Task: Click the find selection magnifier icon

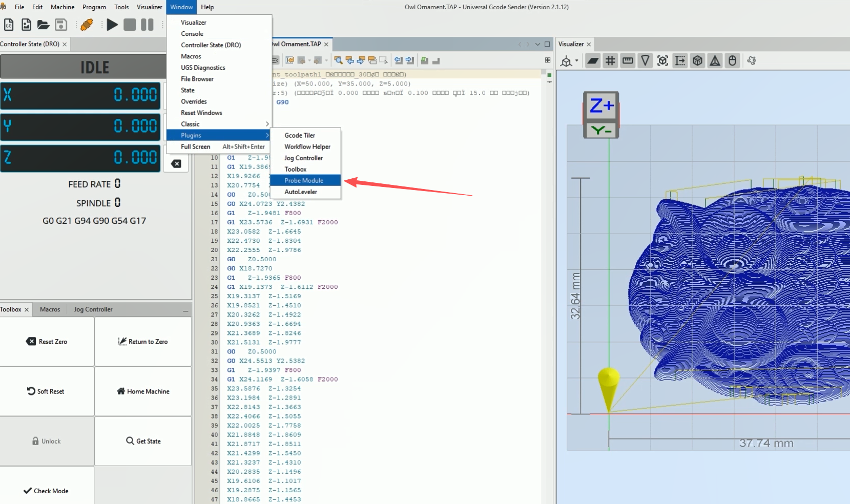Action: (x=338, y=60)
